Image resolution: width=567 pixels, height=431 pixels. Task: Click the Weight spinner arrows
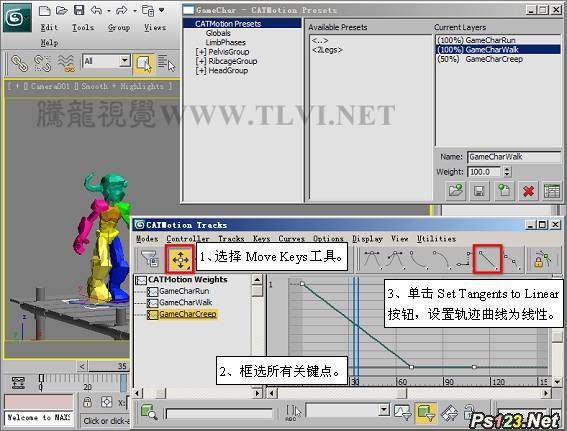point(507,171)
